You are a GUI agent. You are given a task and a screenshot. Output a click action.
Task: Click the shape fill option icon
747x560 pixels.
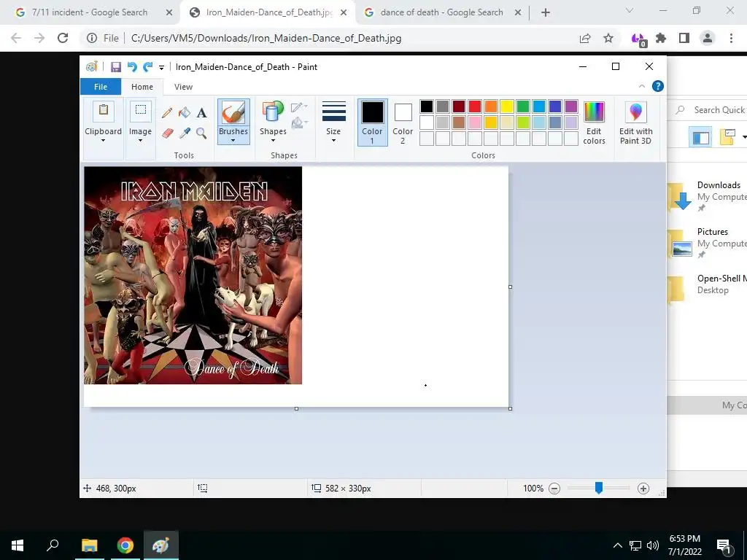298,123
